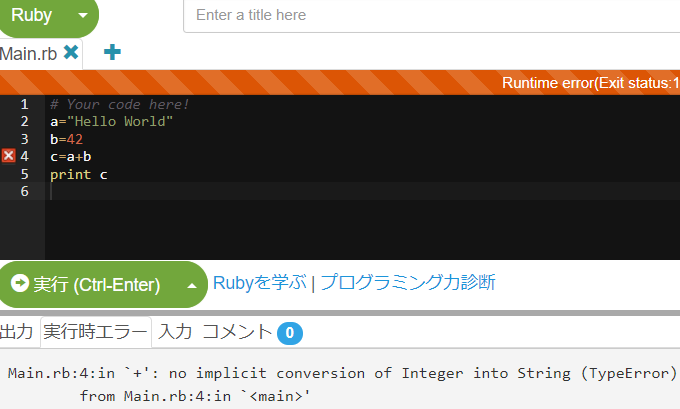Click the code line 'print c'
680x409 pixels.
tap(78, 174)
